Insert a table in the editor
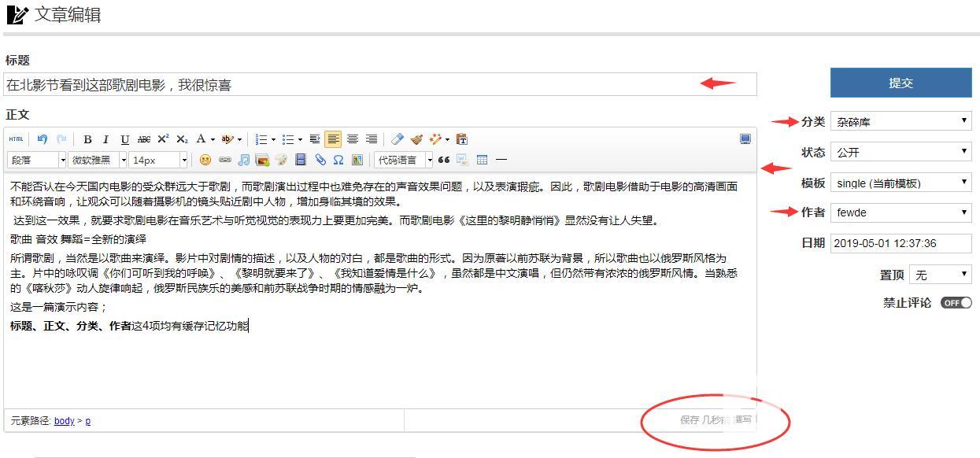The width and height of the screenshot is (980, 458). click(482, 160)
